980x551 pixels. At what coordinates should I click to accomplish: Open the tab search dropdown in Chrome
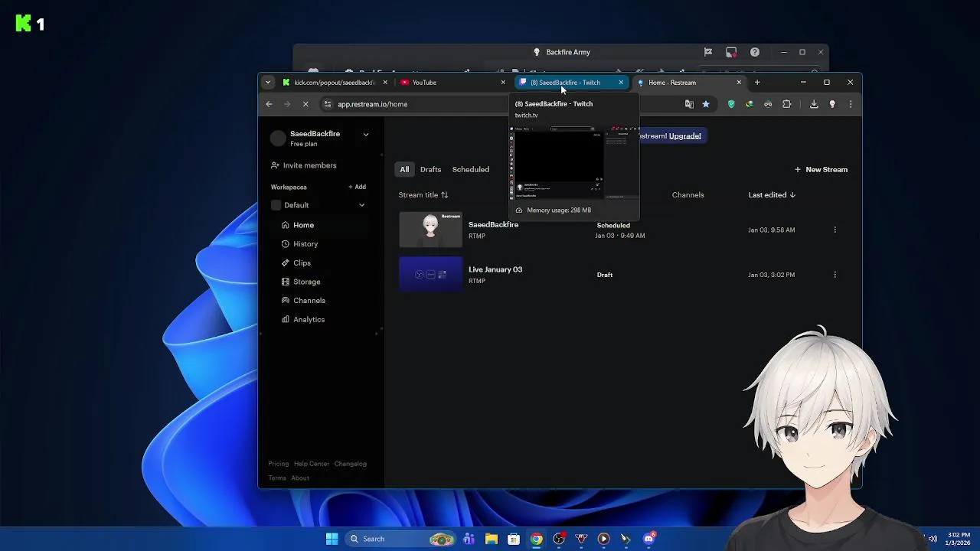tap(268, 83)
